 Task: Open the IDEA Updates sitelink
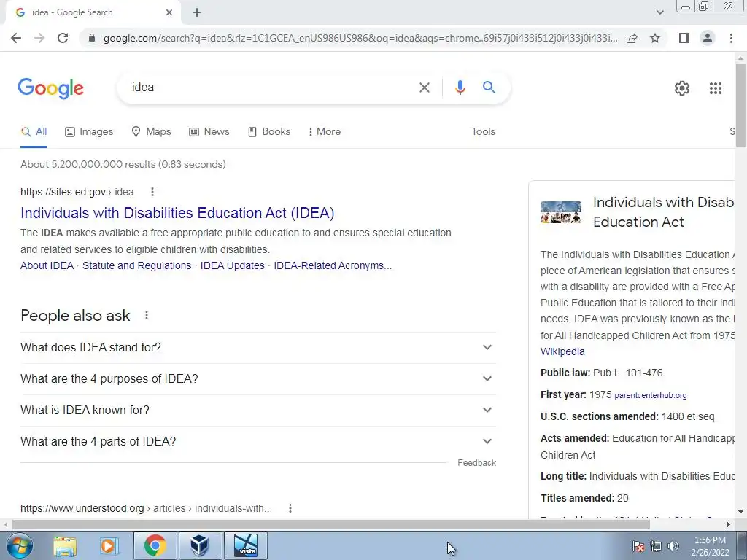coord(232,265)
